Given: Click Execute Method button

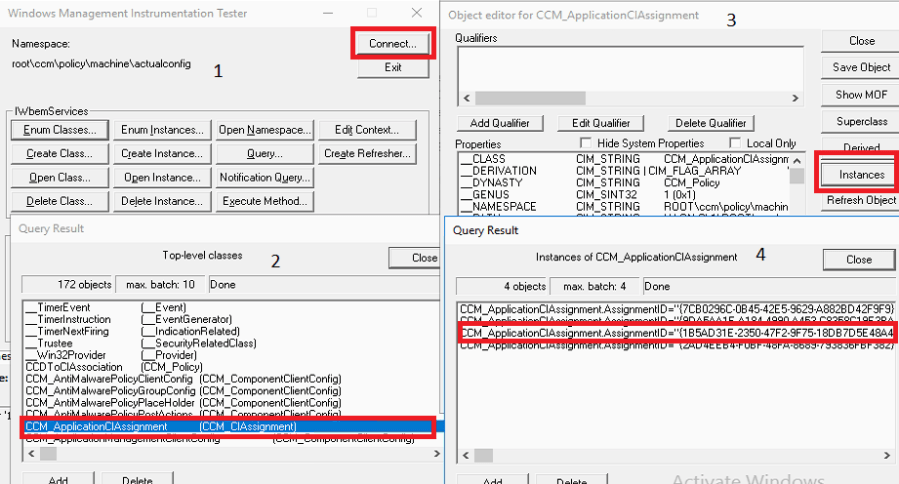Looking at the screenshot, I should pos(265,201).
